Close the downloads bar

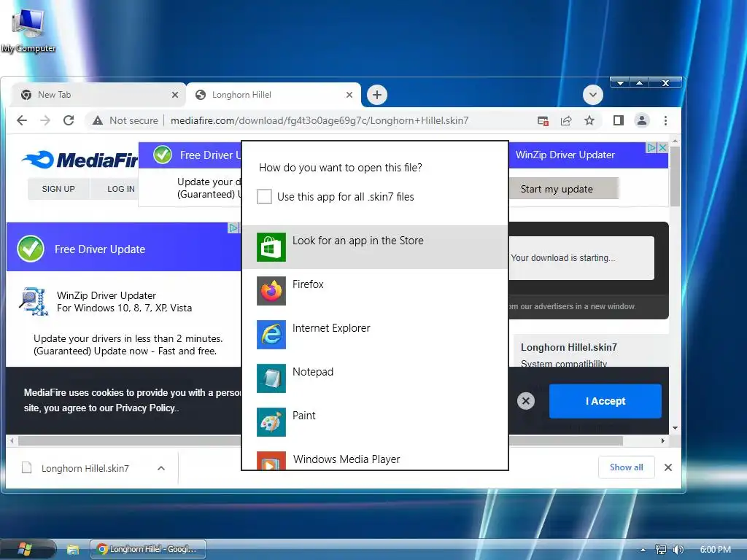click(668, 467)
